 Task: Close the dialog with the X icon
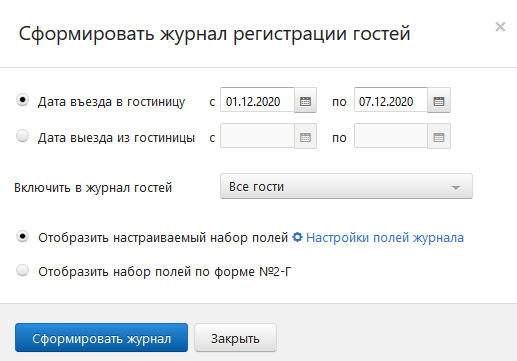500,27
